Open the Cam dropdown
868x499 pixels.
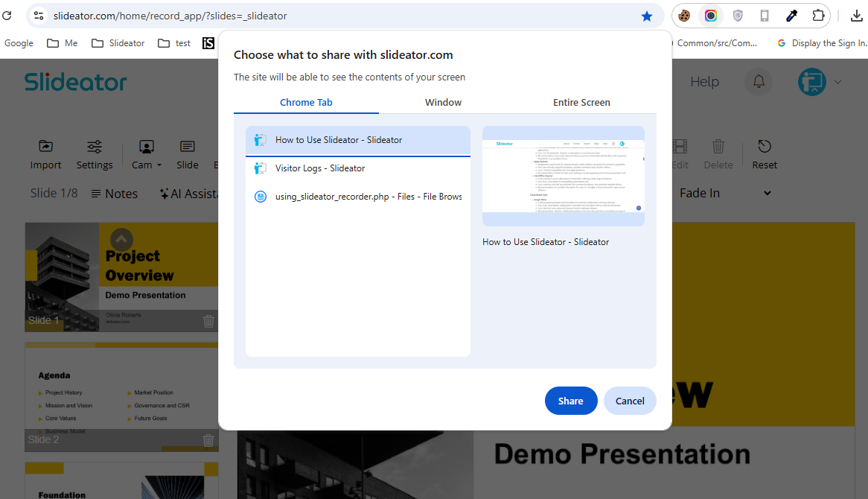point(146,154)
